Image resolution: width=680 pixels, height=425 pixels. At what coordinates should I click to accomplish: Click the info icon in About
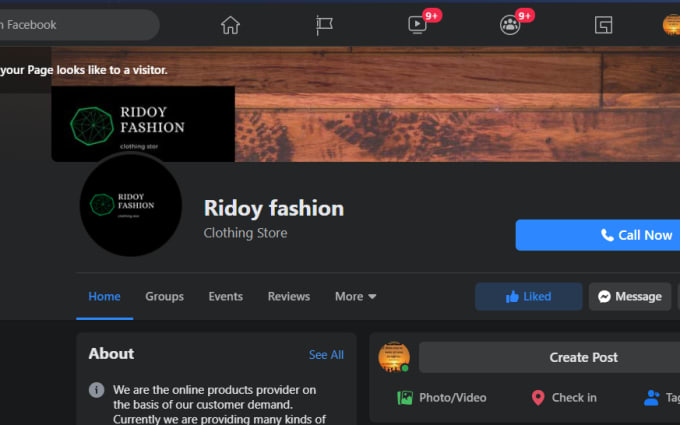tap(96, 390)
